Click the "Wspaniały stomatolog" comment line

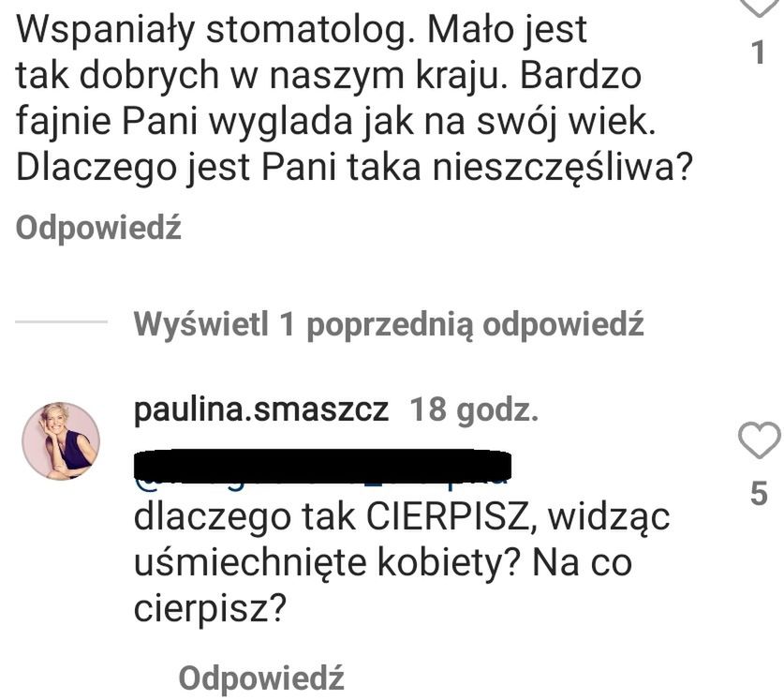pos(302,31)
